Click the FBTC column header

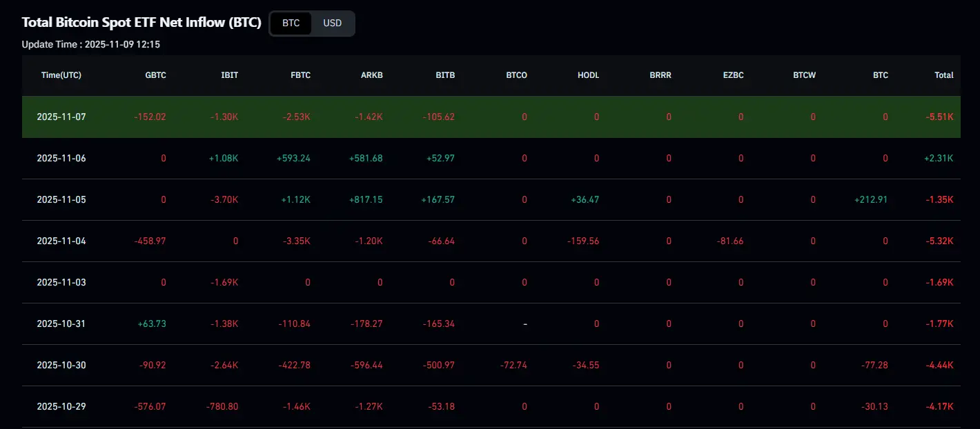(300, 75)
